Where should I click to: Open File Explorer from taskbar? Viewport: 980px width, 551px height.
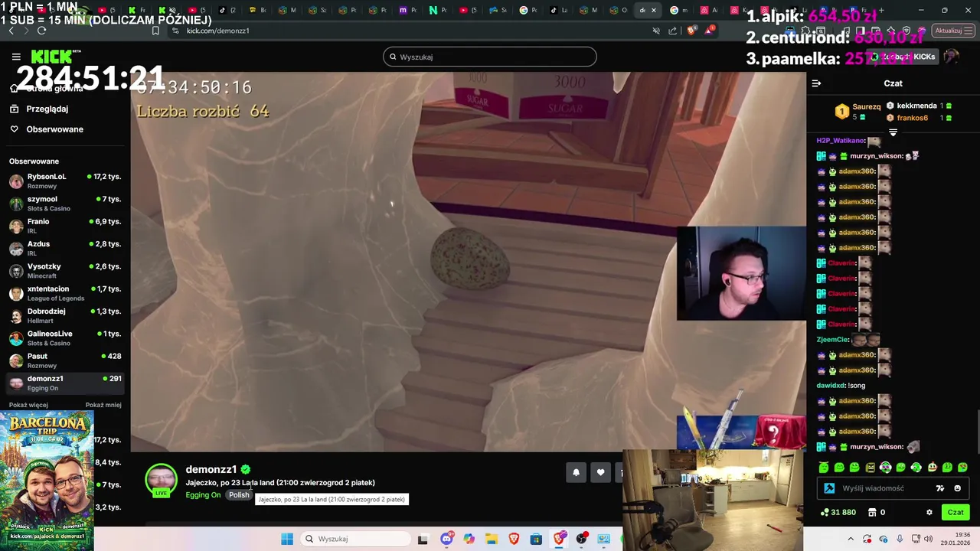coord(491,539)
